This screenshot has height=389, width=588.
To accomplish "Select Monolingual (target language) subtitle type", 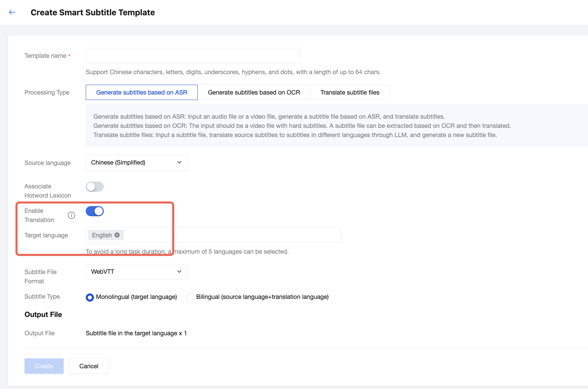I will (x=90, y=298).
